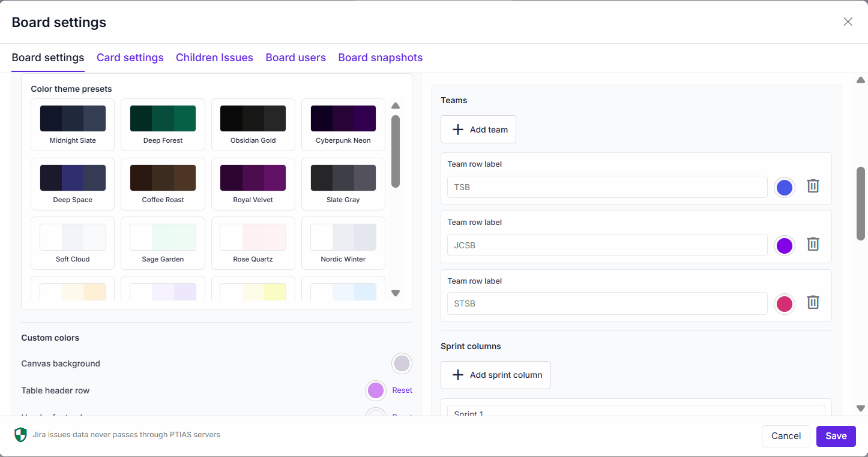Choose the Coffee Roast theme preset
This screenshot has width=868, height=457.
163,184
